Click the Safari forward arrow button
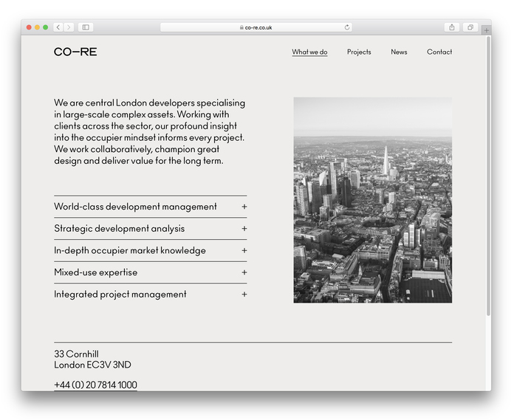Image resolution: width=517 pixels, height=420 pixels. 69,27
